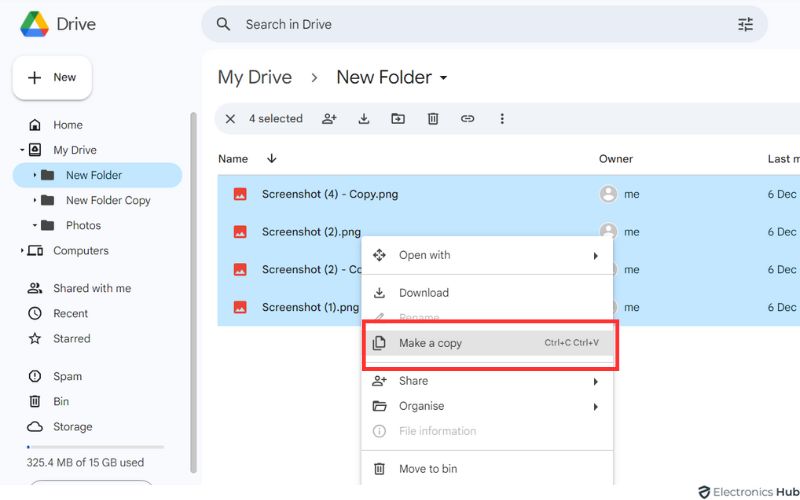Click the Spam warning icon
This screenshot has width=800, height=500.
coord(35,377)
